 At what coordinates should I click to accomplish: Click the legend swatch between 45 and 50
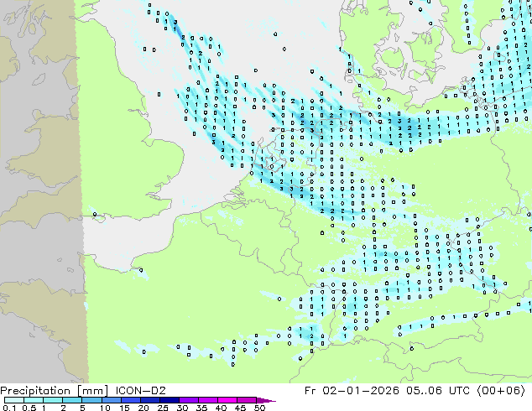tap(247, 400)
